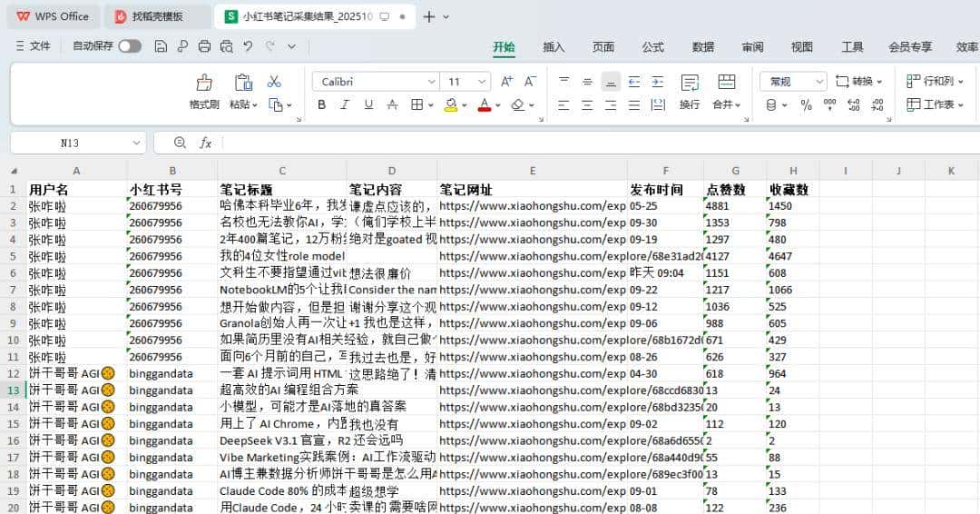The image size is (980, 514).
Task: Expand the Name Box N13 dropdown arrow
Action: point(136,143)
